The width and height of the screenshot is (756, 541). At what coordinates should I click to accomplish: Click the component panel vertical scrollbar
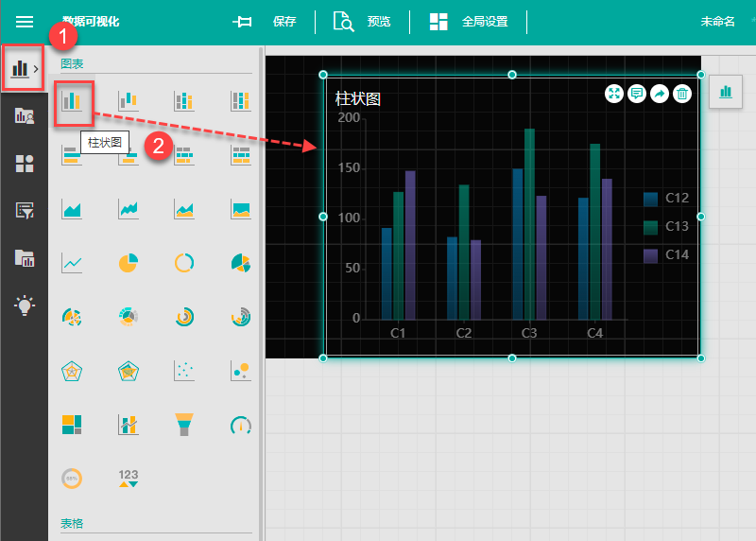click(262, 293)
